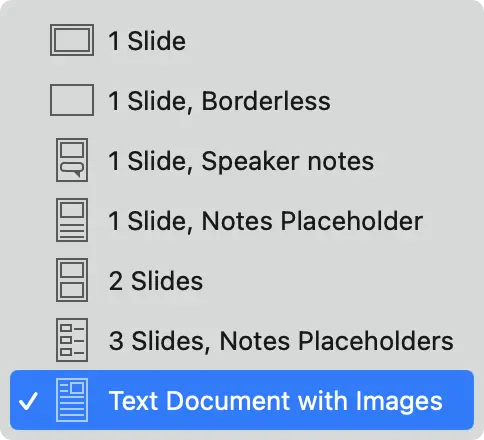Choose the three slides with notes icon

pyautogui.click(x=72, y=340)
